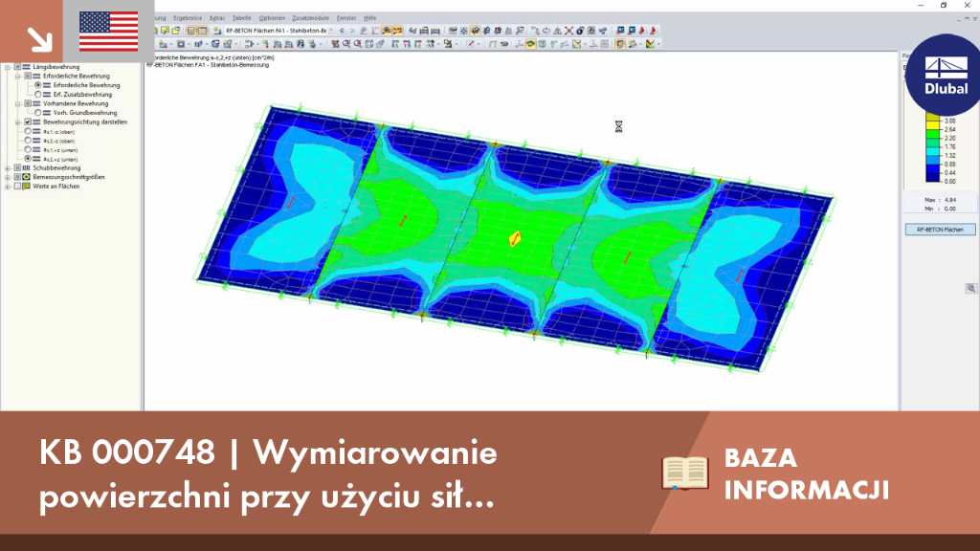Click the US flag language icon
Screen dimensions: 980x551
pos(109,32)
